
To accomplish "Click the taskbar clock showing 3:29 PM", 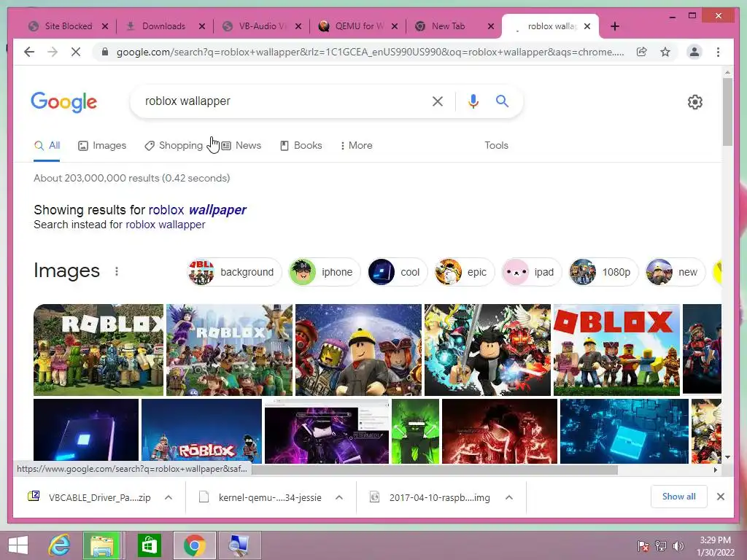I will click(x=715, y=546).
